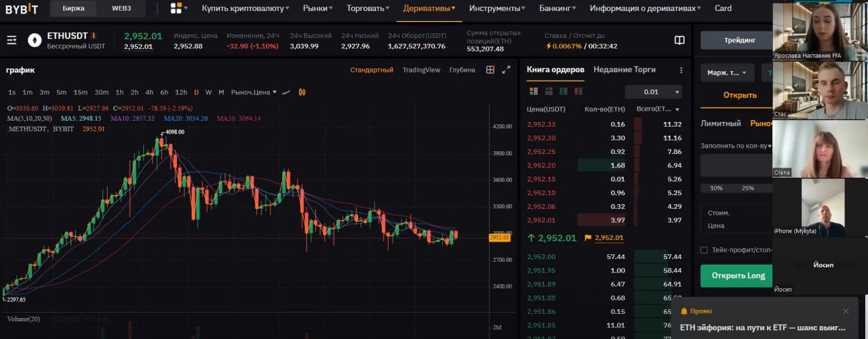Select the 15m chart interval

coord(80,92)
